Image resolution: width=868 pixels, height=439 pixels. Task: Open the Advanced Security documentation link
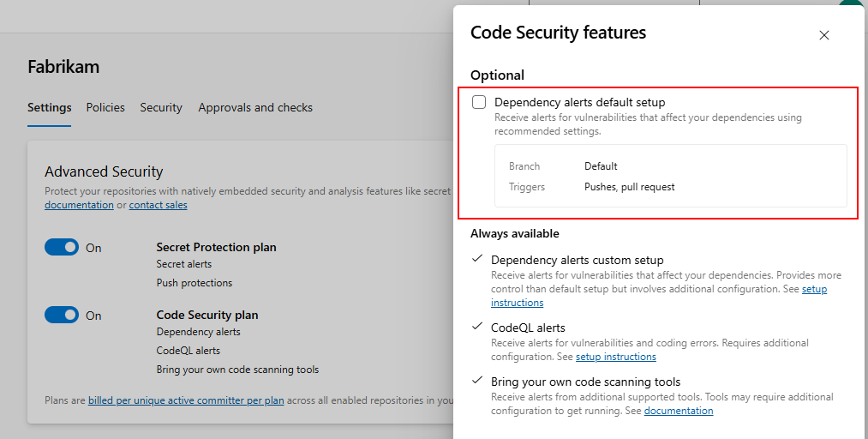(79, 205)
